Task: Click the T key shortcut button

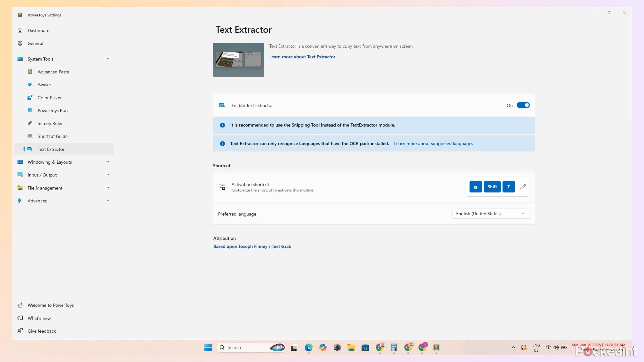Action: pos(509,187)
